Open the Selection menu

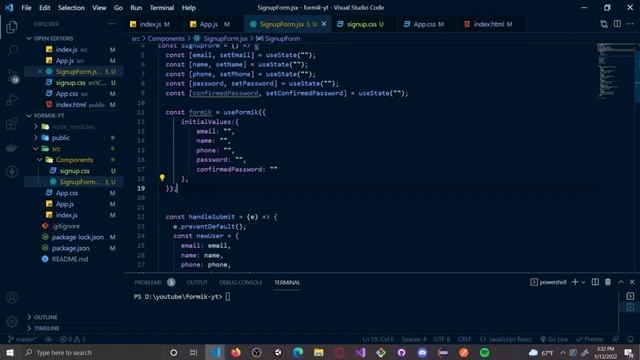point(71,8)
